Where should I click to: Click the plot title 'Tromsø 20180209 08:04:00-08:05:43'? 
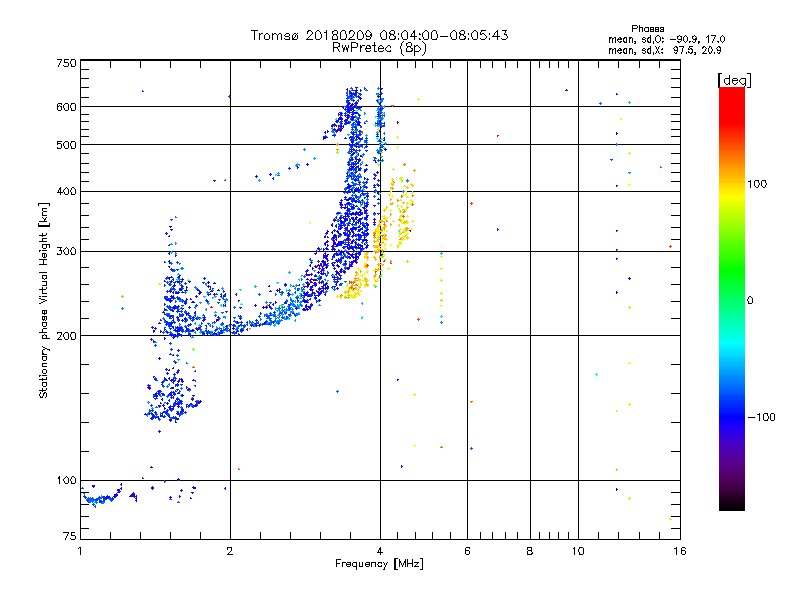(379, 35)
